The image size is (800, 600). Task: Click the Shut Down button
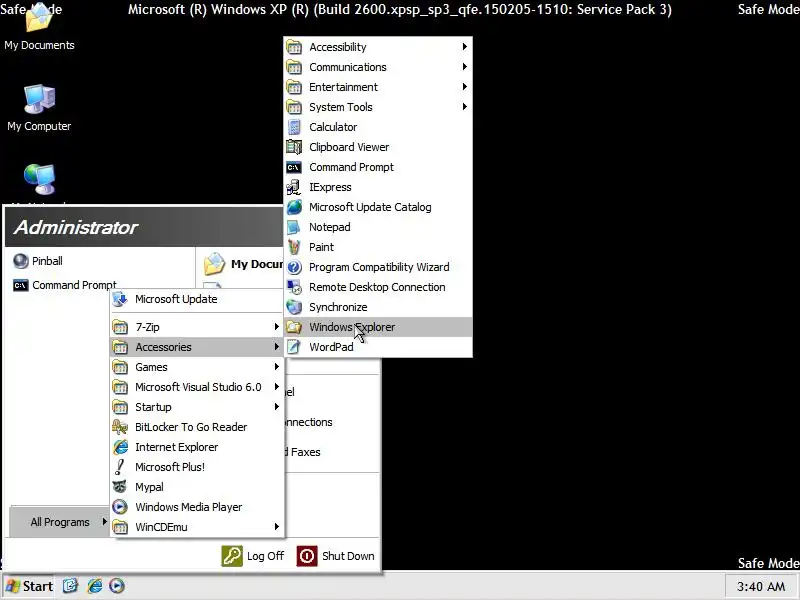point(336,556)
